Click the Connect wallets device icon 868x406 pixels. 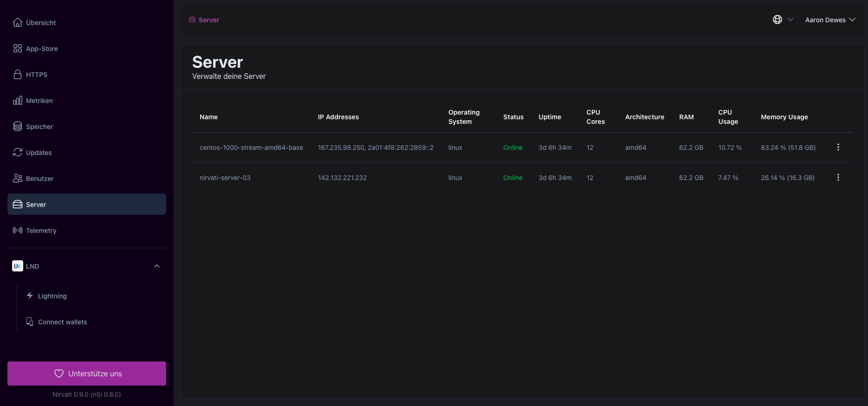(30, 322)
